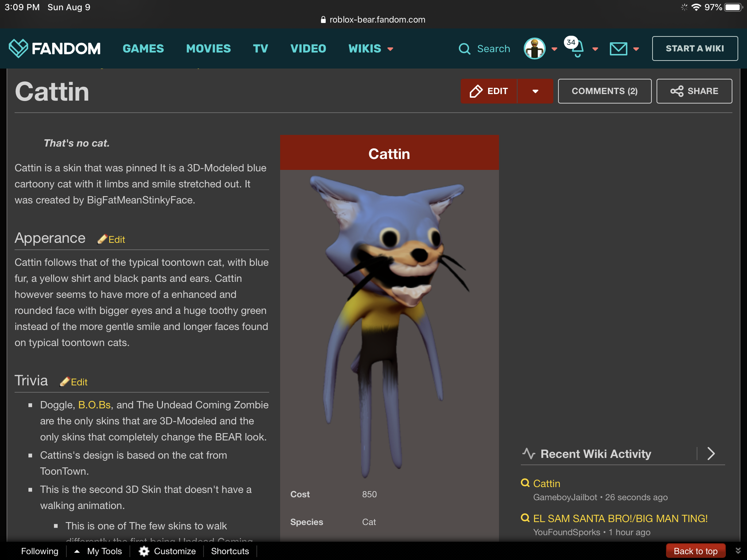Click the Species value Cat
Viewport: 747px width, 560px height.
(x=369, y=522)
